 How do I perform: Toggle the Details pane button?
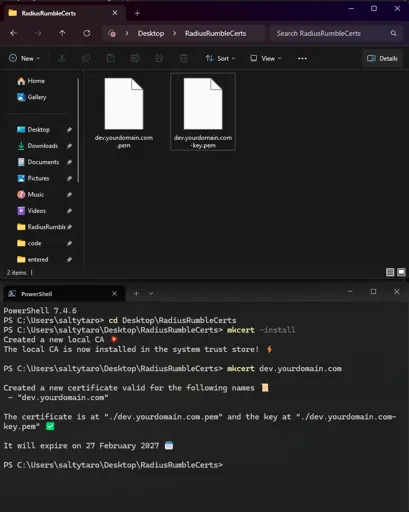[x=382, y=58]
